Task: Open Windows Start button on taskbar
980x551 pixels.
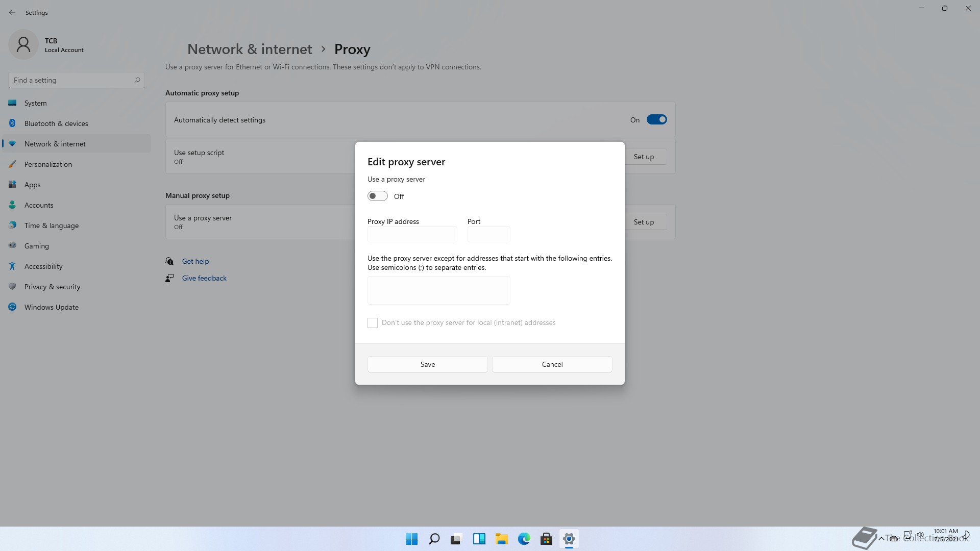Action: pos(411,539)
